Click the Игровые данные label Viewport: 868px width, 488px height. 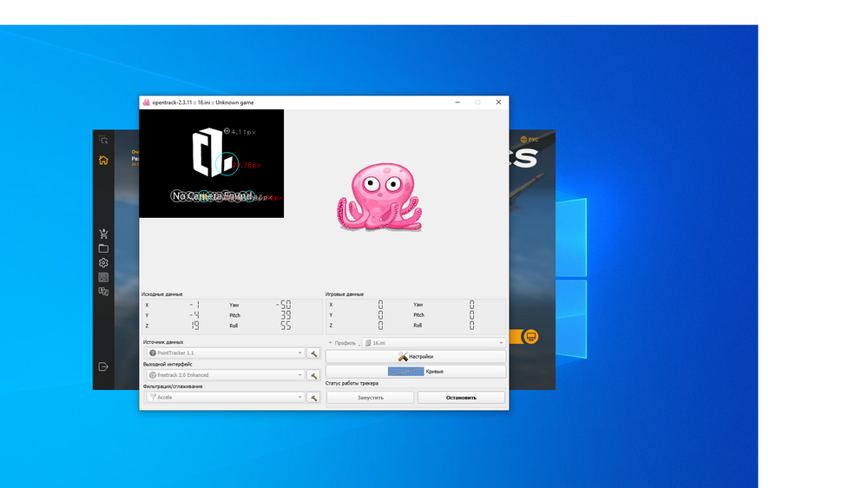(345, 294)
